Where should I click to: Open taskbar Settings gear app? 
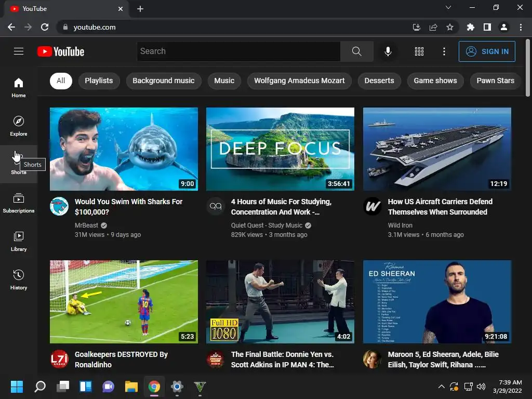pyautogui.click(x=177, y=387)
